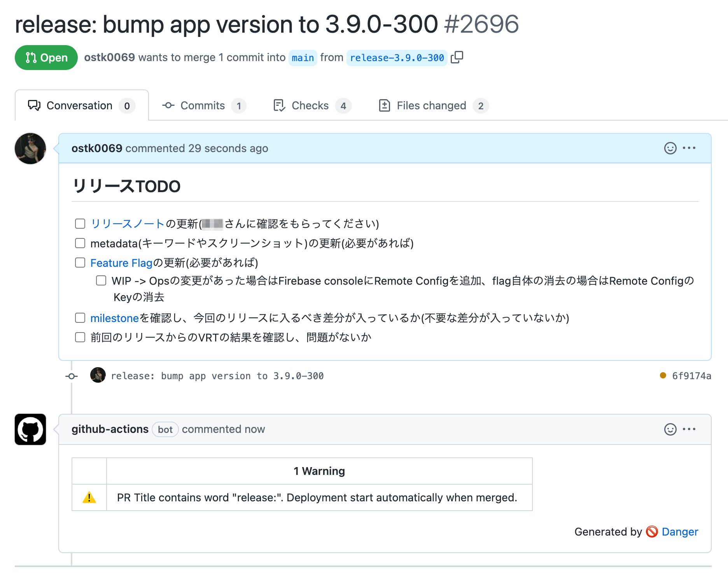Open the release-3.9.0-300 branch label
Screen dimensions: 728x576
point(397,58)
